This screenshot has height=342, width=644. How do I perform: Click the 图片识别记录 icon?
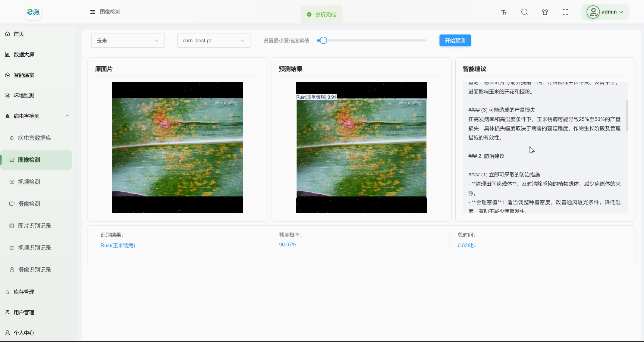pos(12,226)
